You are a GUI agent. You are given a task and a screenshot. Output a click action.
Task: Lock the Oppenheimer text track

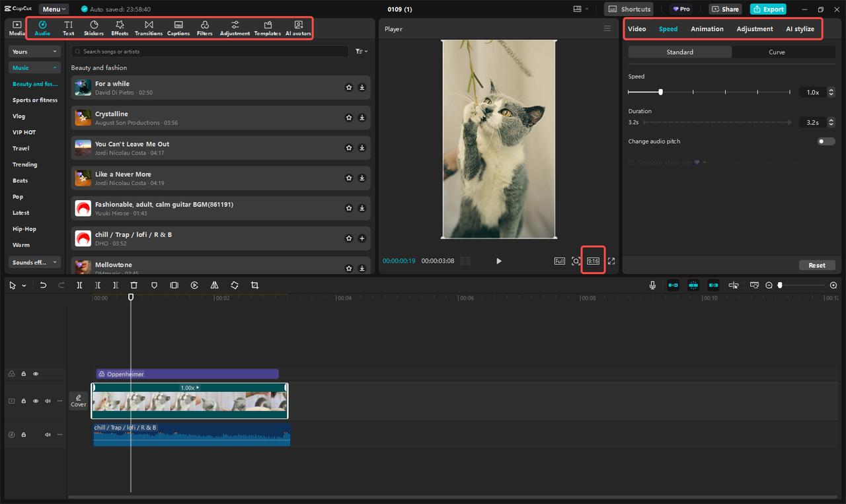coord(23,373)
